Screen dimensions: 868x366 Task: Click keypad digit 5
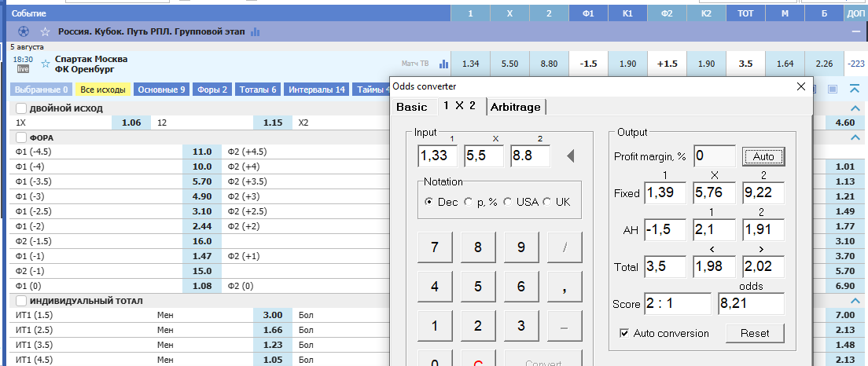pyautogui.click(x=478, y=287)
